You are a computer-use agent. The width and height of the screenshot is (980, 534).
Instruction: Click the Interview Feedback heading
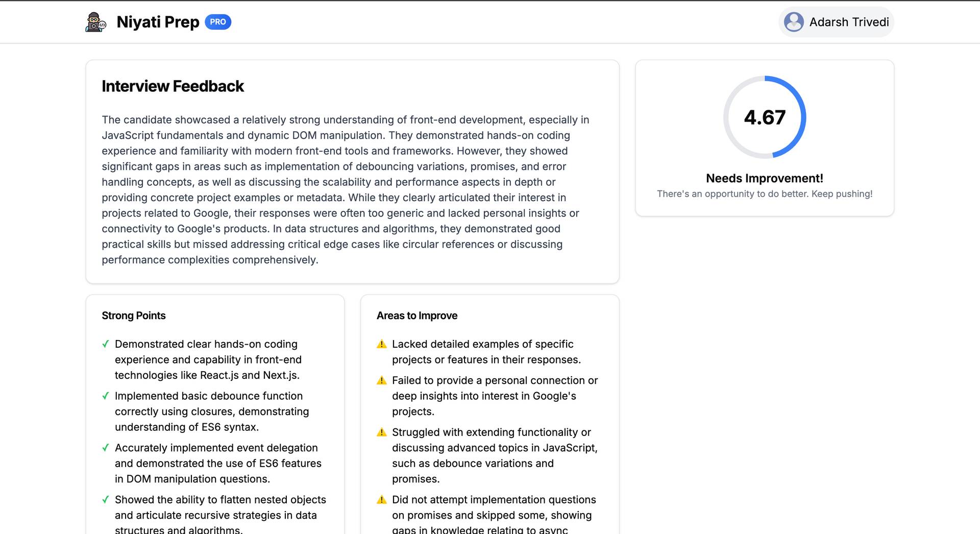[173, 86]
